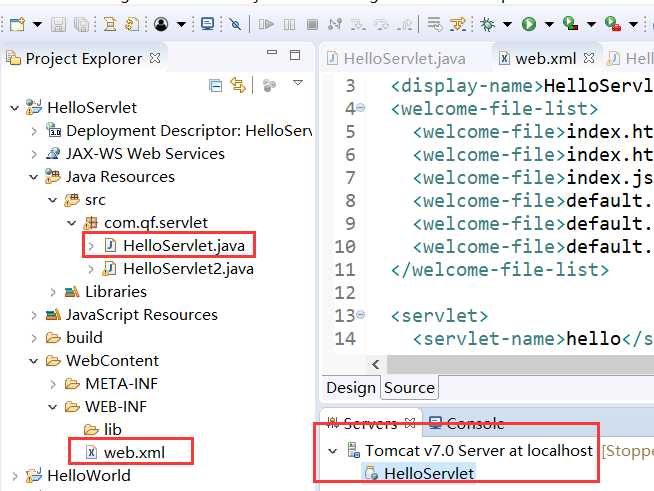
Task: Open the Run dropdown arrow
Action: click(549, 25)
